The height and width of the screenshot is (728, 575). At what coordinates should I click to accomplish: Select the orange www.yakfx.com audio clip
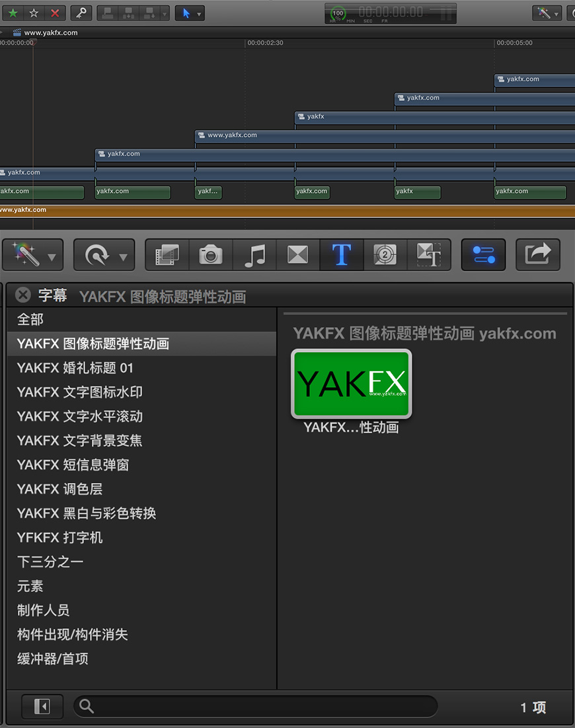287,210
